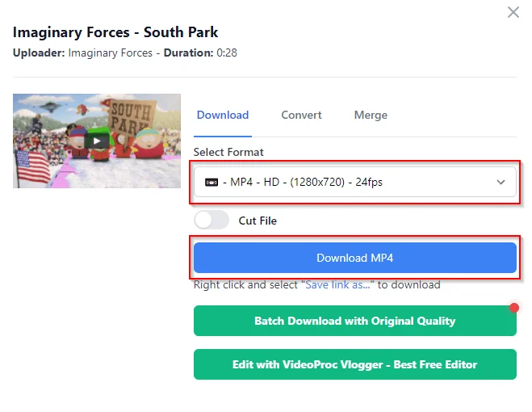Screen dimensions: 532x412
Task: Open the Convert tab
Action: 301,116
